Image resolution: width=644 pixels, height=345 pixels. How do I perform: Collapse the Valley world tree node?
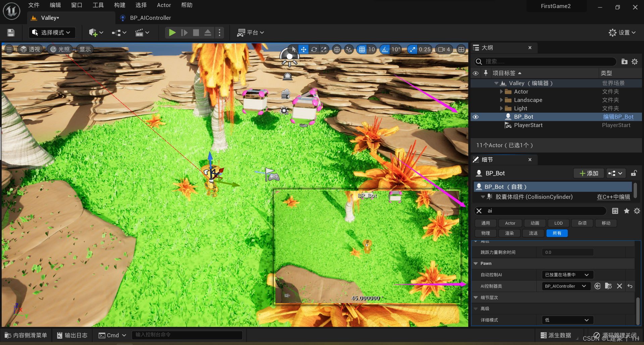pyautogui.click(x=496, y=83)
